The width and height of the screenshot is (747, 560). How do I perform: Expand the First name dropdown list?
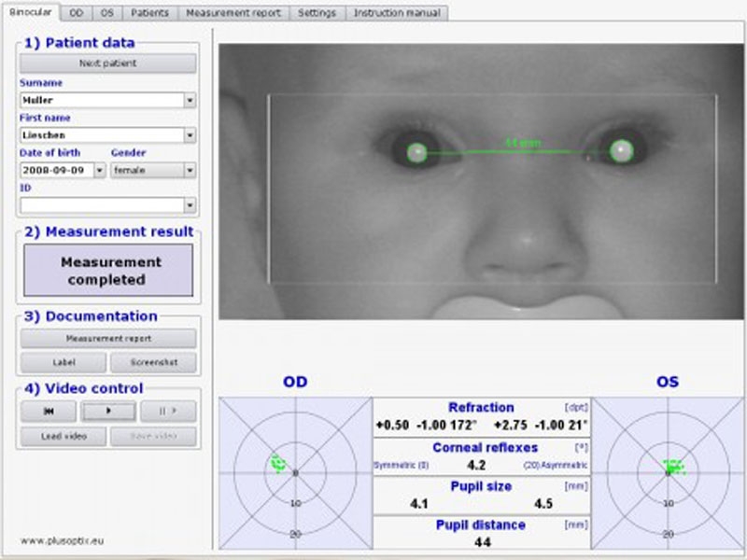click(x=190, y=135)
